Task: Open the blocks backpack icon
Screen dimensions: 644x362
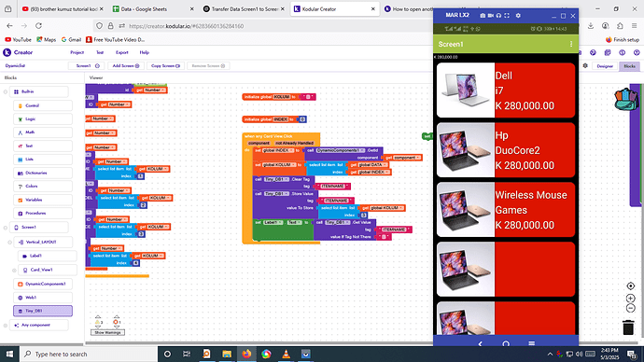Action: pyautogui.click(x=625, y=99)
